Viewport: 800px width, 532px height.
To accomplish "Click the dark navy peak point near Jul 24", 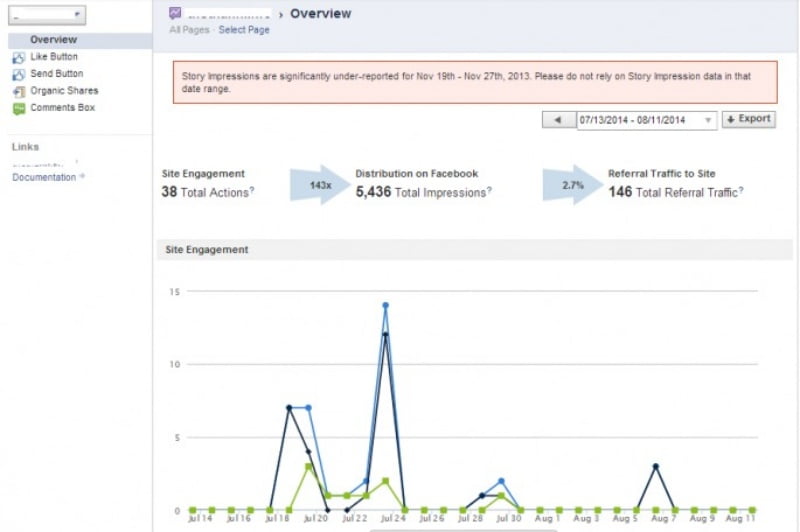I will click(x=385, y=335).
